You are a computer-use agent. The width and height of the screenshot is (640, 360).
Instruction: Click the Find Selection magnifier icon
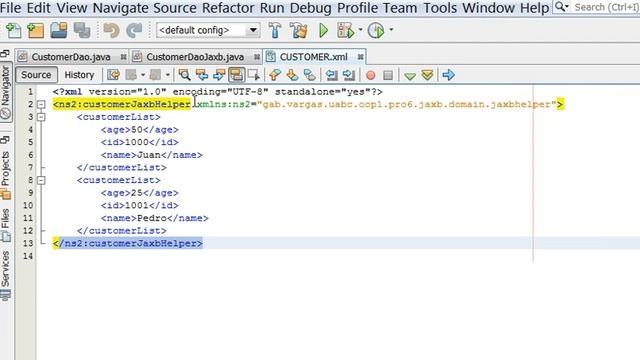pos(184,75)
